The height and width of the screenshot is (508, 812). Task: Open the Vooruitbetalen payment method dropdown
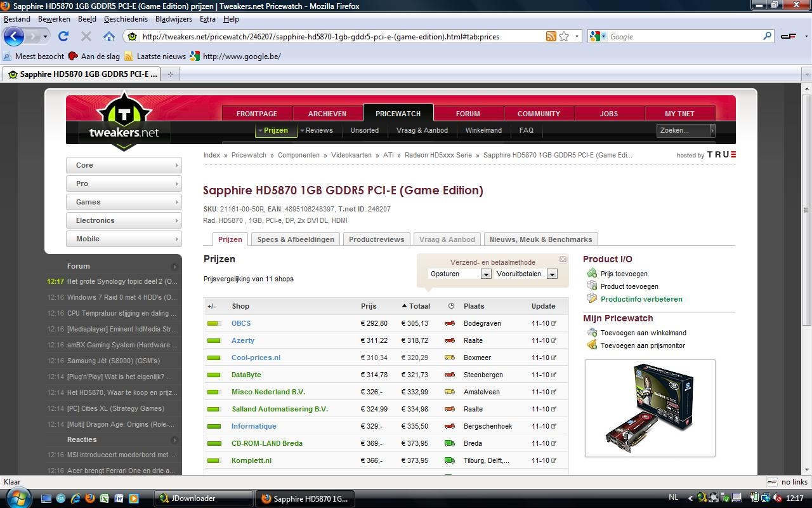[x=552, y=274]
